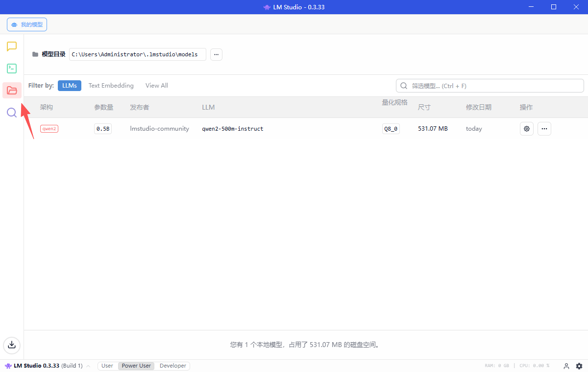The width and height of the screenshot is (588, 372).
Task: Open the Downloads panel at bottom left
Action: pos(12,345)
